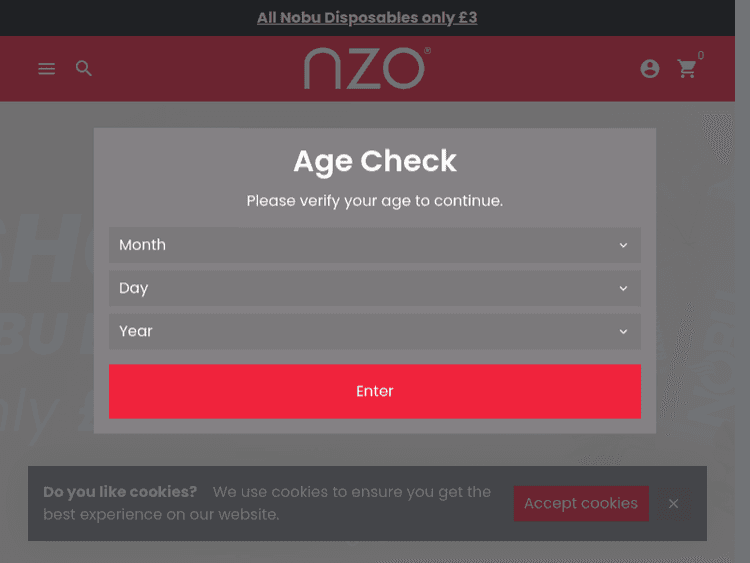The image size is (750, 563).
Task: Click the NZO logo
Action: coord(367,68)
